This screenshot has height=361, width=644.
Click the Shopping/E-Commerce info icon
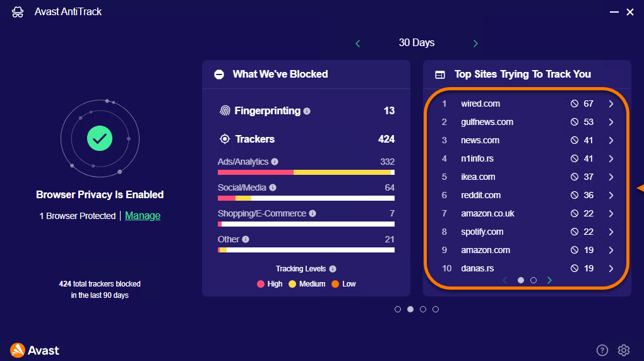313,213
